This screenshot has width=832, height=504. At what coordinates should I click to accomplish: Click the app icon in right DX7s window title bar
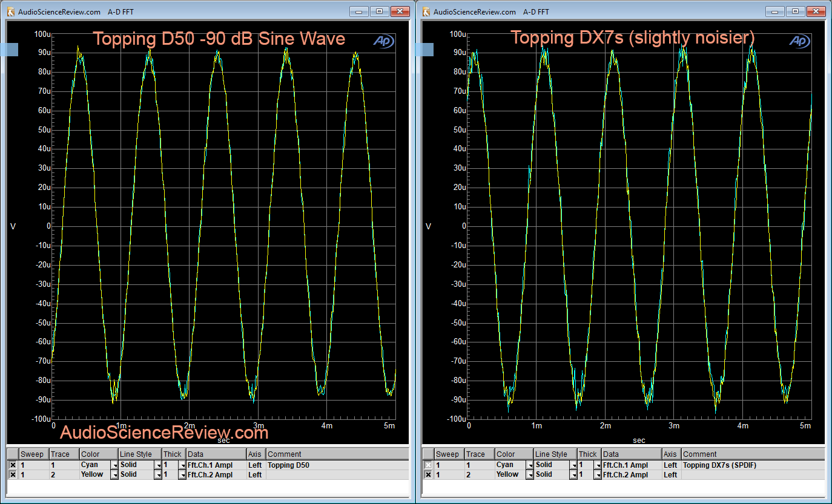(426, 11)
